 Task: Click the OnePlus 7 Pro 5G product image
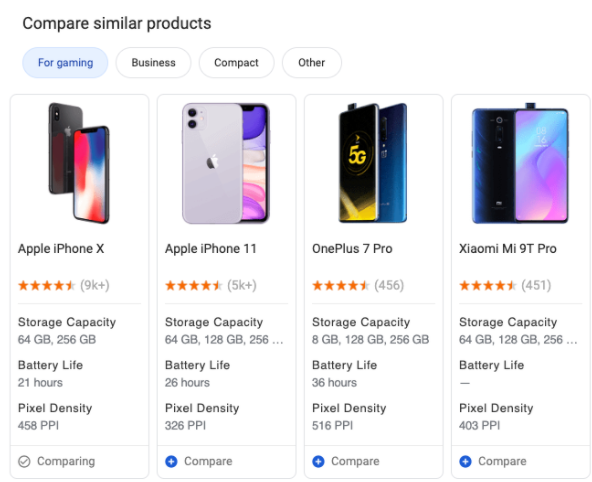[373, 162]
